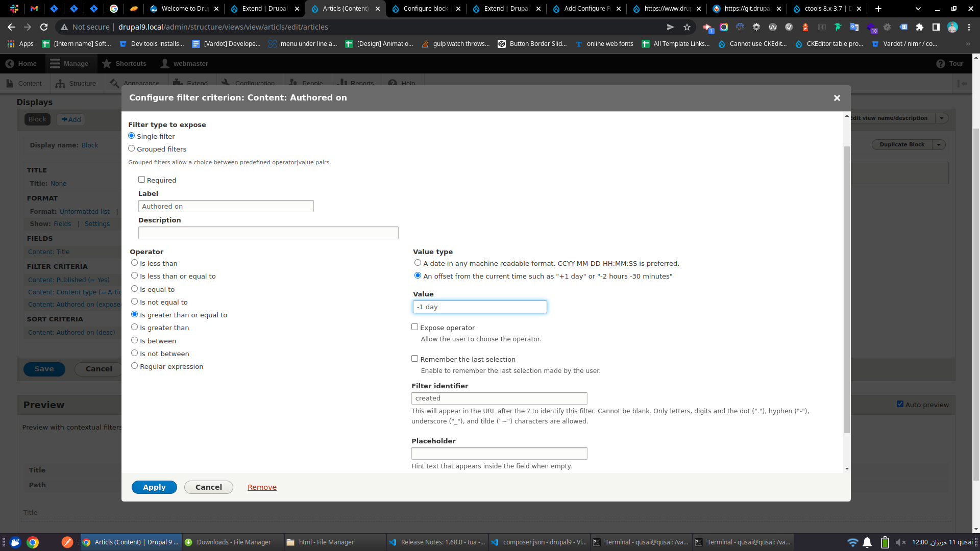Image resolution: width=980 pixels, height=551 pixels.
Task: Expand the Edit view name/description dropdown
Action: tap(942, 118)
